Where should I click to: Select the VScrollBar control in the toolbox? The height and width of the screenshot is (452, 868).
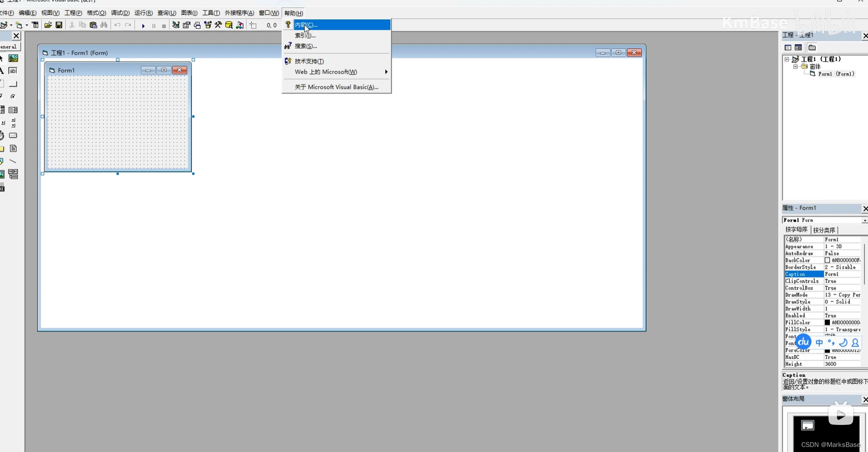click(x=13, y=123)
